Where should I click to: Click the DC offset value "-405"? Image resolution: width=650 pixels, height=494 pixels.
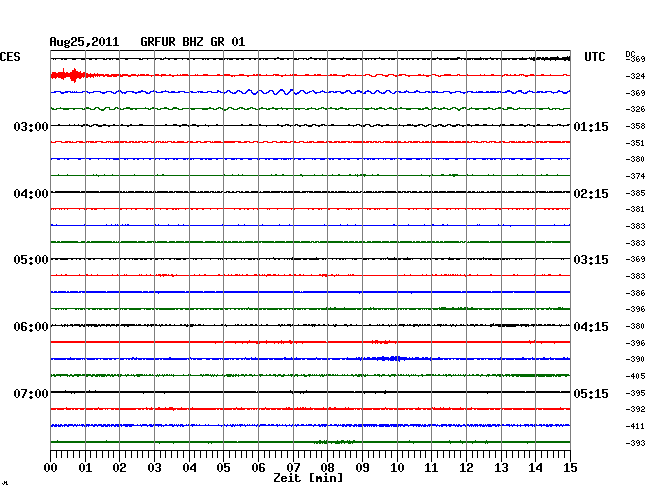pyautogui.click(x=635, y=376)
